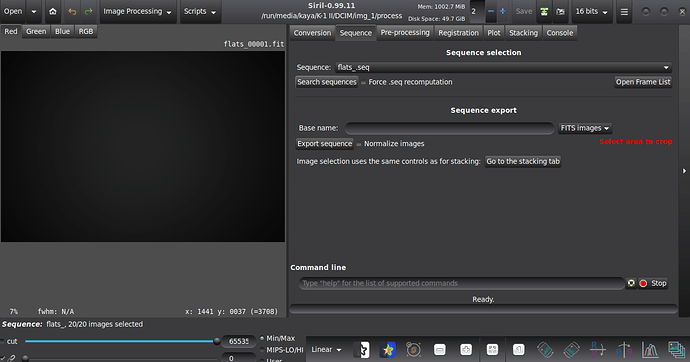This screenshot has height=362, width=690.
Task: Click the Base name input field
Action: pos(449,128)
